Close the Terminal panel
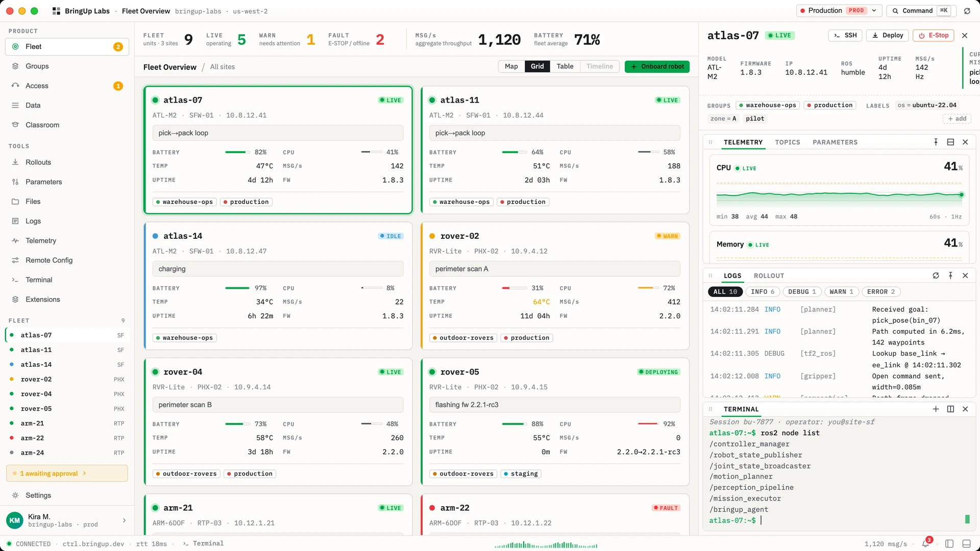Image resolution: width=980 pixels, height=551 pixels. [965, 409]
